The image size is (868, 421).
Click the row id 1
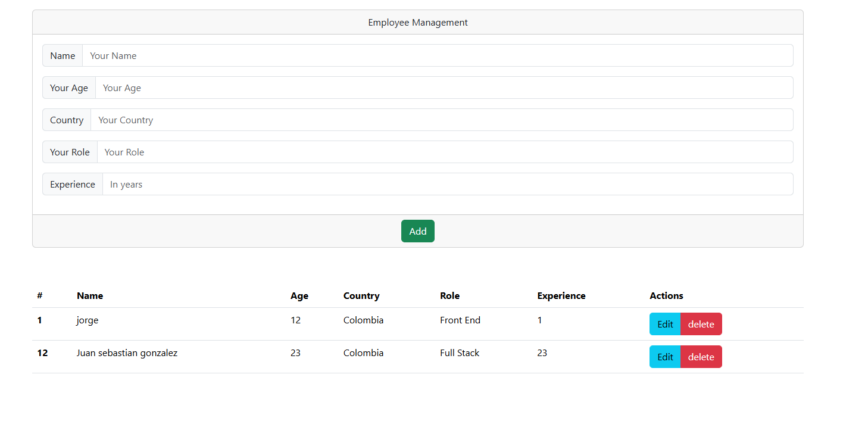(39, 320)
